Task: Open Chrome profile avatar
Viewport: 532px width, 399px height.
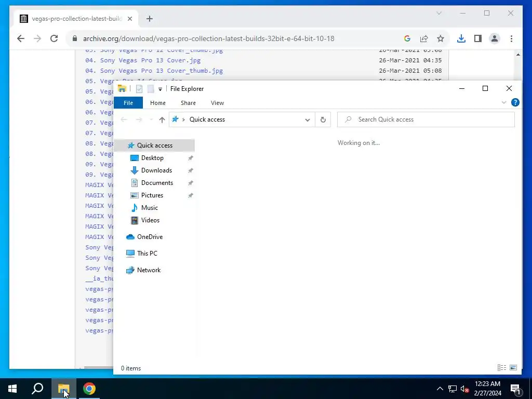Action: click(x=495, y=38)
